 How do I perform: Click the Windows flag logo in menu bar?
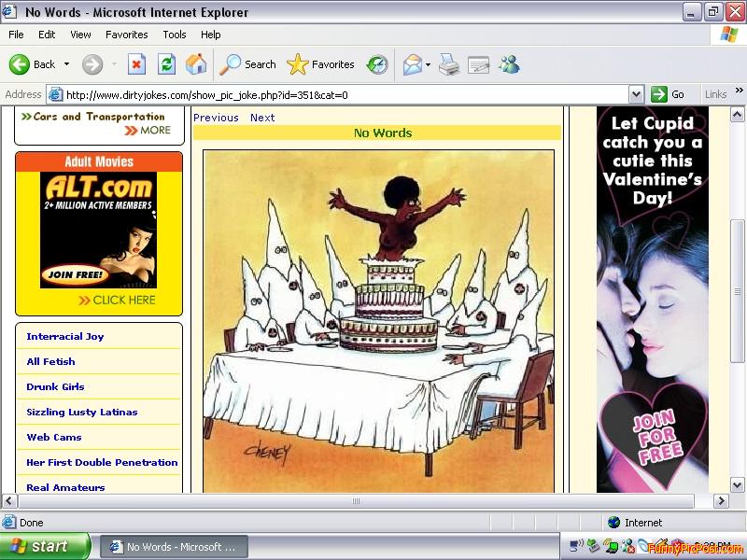728,35
